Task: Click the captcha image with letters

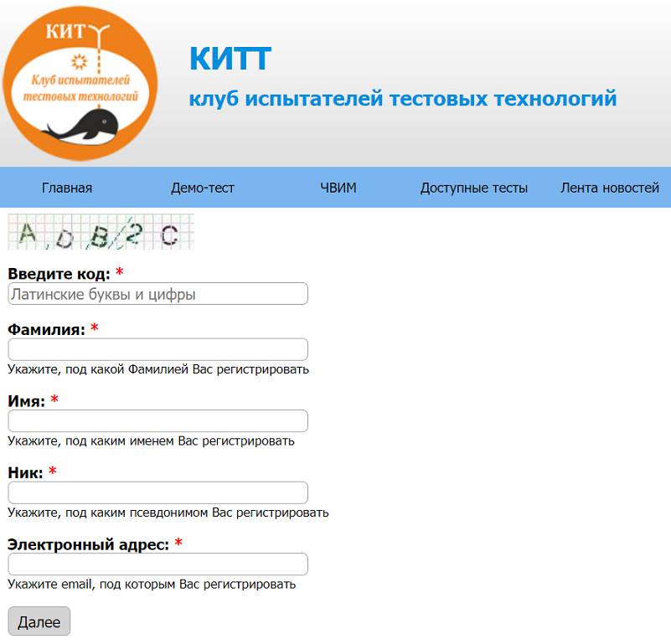Action: [101, 230]
